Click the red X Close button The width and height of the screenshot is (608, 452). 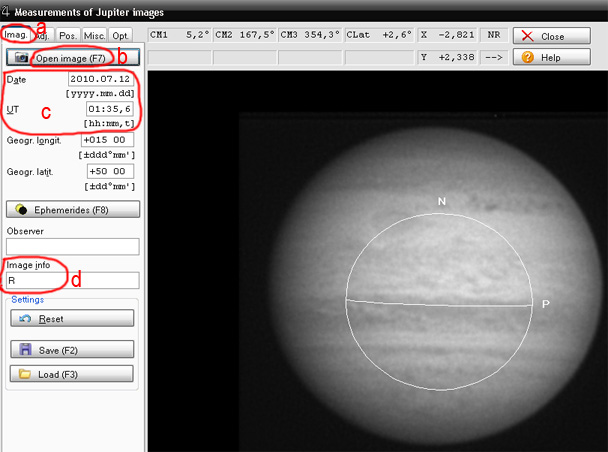(x=552, y=35)
